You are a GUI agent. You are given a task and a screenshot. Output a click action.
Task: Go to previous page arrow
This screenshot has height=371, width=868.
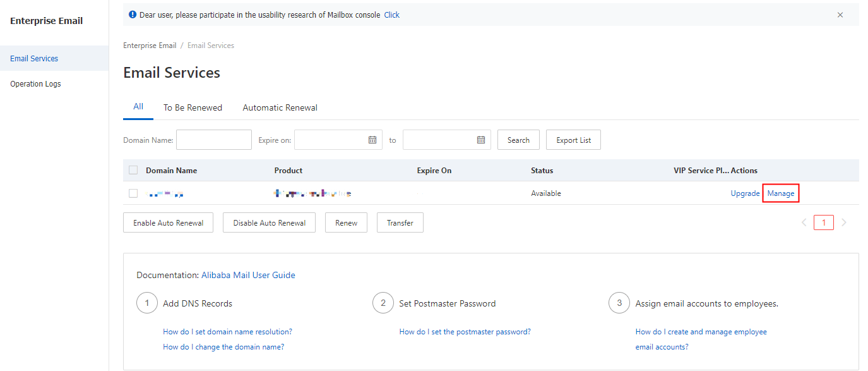click(804, 222)
